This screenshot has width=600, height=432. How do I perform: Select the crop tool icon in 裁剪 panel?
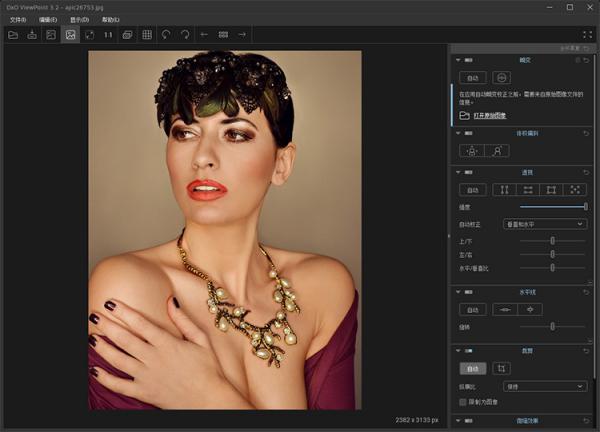[501, 368]
